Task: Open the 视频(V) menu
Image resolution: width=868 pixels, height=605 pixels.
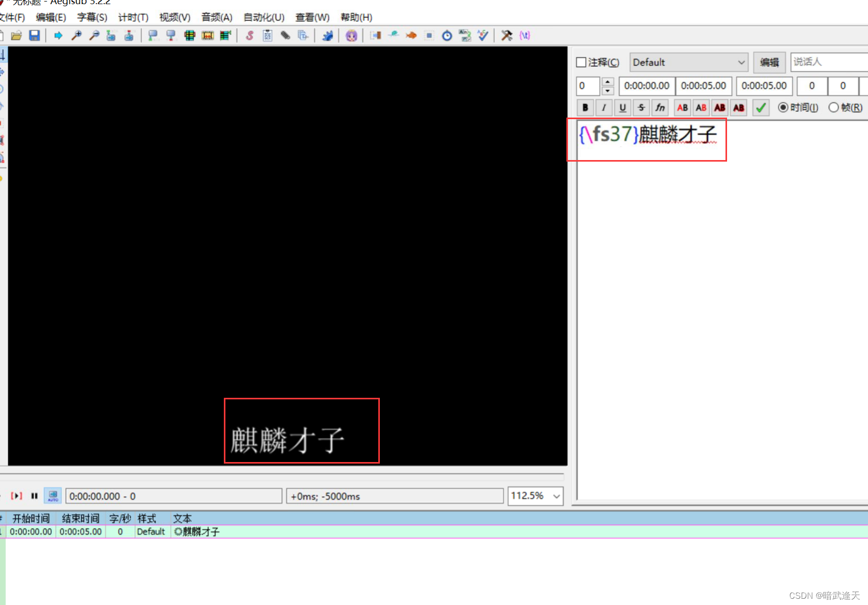Action: click(x=174, y=17)
